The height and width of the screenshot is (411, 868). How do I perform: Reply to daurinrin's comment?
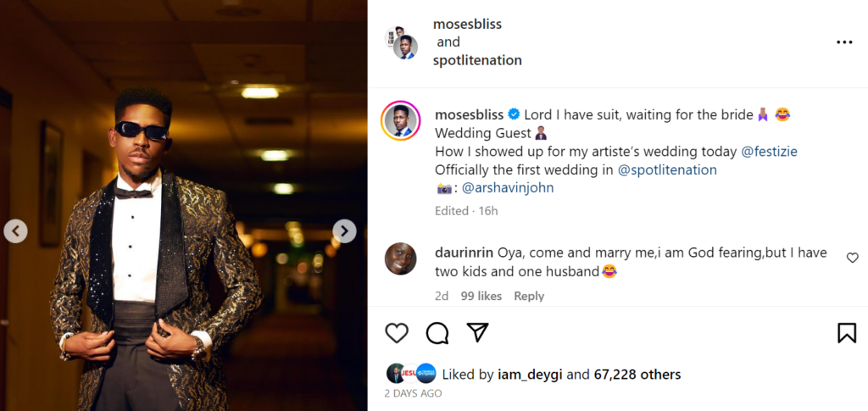click(x=529, y=296)
